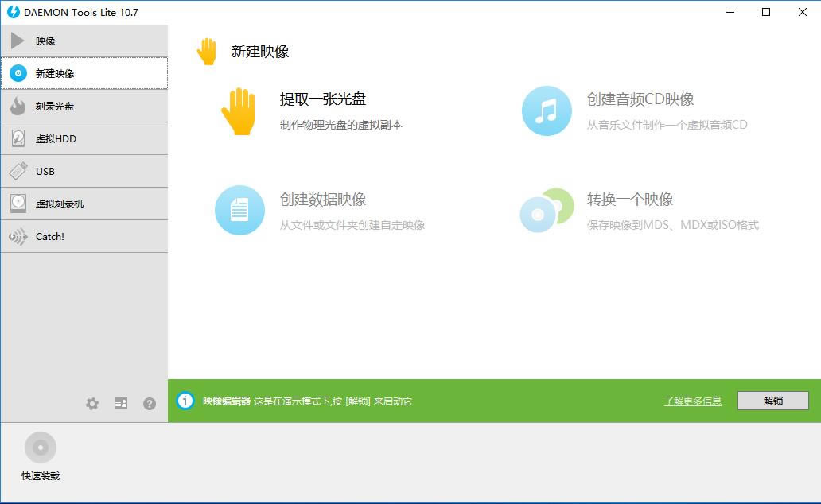This screenshot has height=504, width=821.
Task: Click the news panel icon
Action: click(121, 404)
